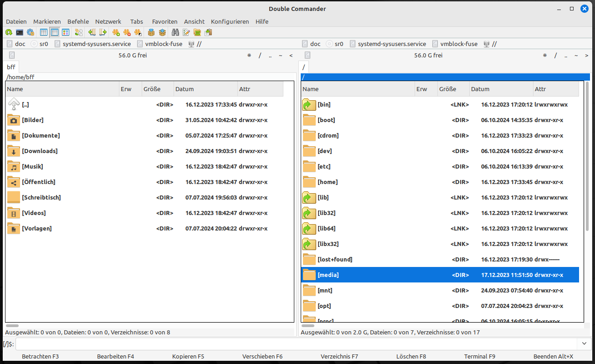Select the bff tab in the left panel
Viewport: 595px width, 364px height.
(11, 67)
